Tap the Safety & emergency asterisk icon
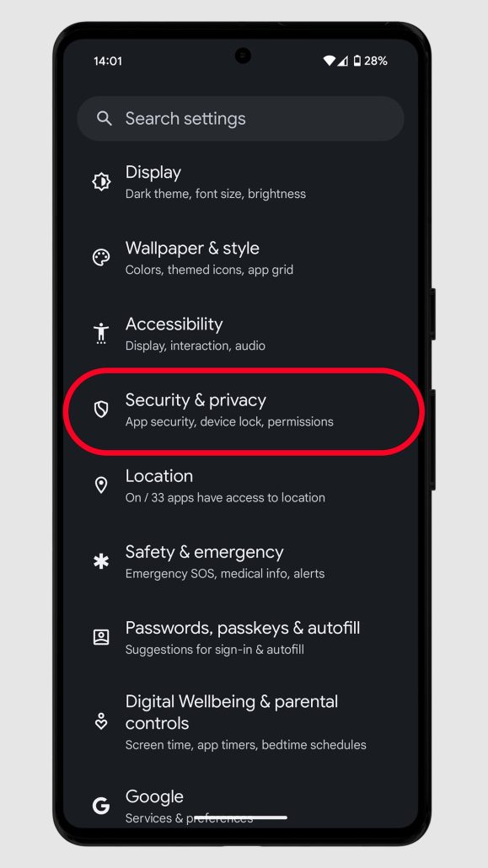The image size is (488, 868). (x=101, y=561)
